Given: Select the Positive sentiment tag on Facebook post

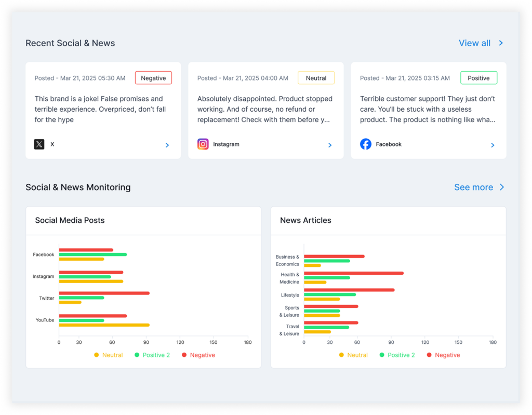Looking at the screenshot, I should [x=478, y=78].
